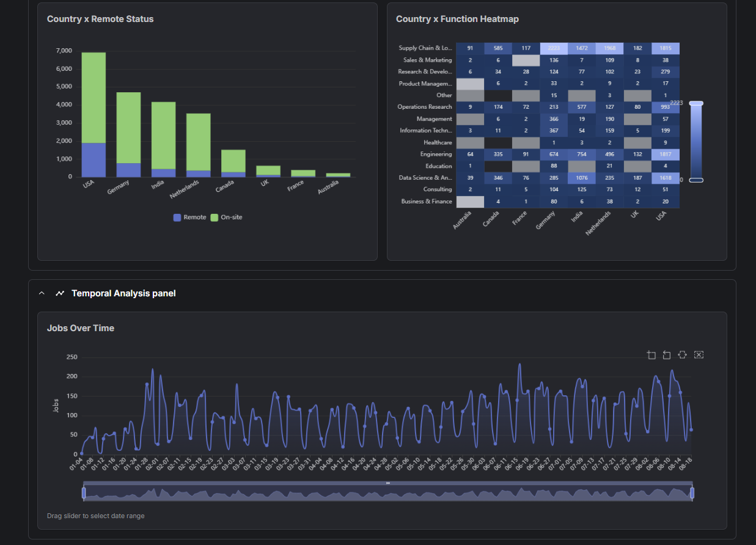Click the Operations Research row label
Viewport: 756px width, 545px height.
pos(425,107)
